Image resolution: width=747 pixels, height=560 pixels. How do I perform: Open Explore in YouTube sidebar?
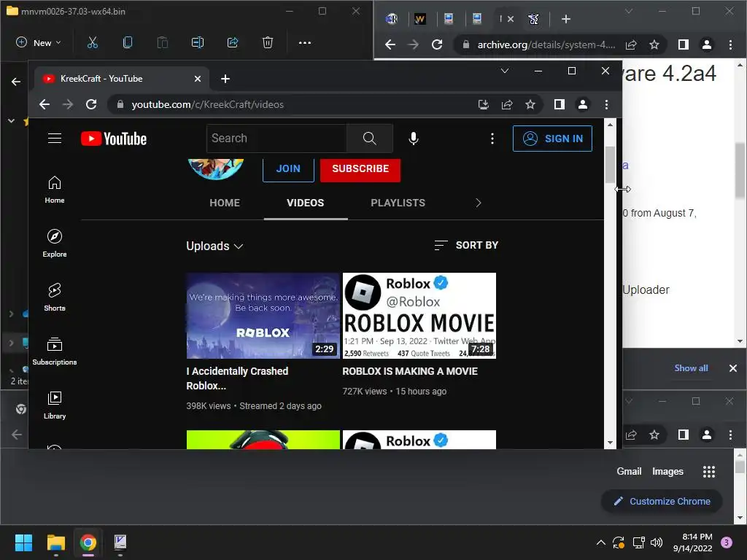(x=55, y=244)
